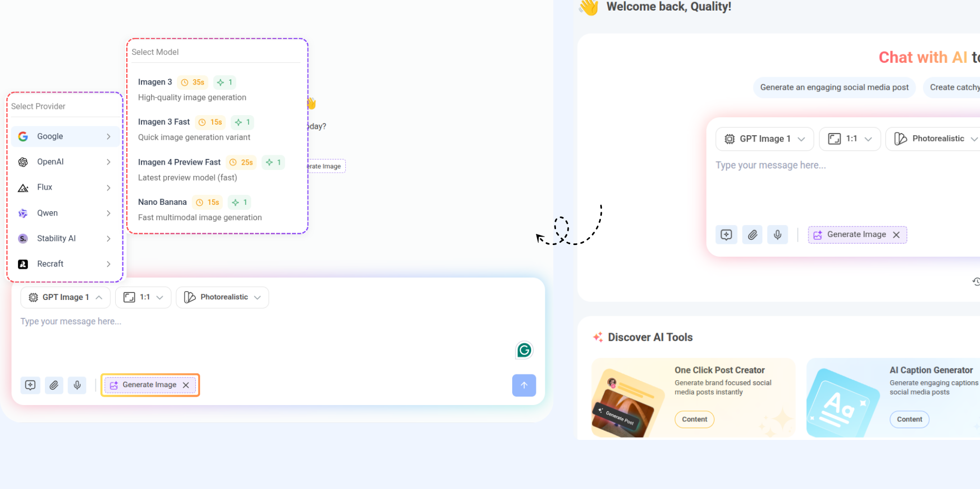Choose Google in the Select Provider list
980x489 pixels.
pyautogui.click(x=65, y=136)
